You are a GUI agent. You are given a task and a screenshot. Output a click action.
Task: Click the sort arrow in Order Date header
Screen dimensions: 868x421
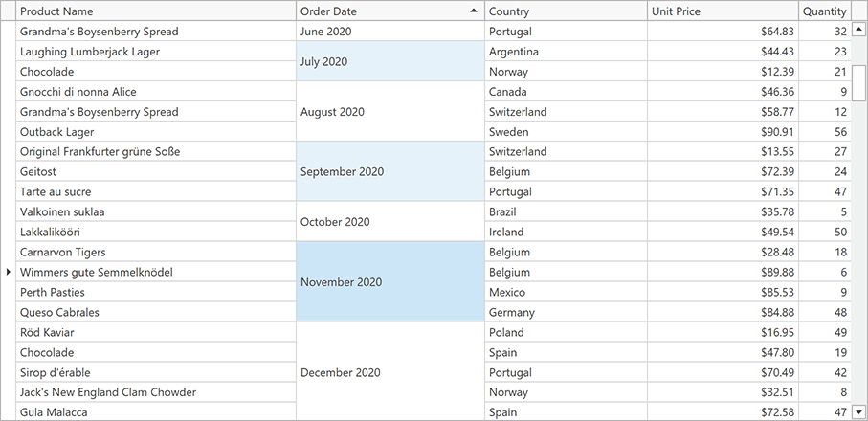click(473, 11)
